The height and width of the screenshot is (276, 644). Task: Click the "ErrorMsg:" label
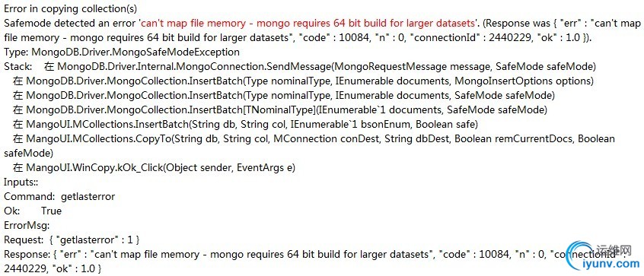pos(27,225)
